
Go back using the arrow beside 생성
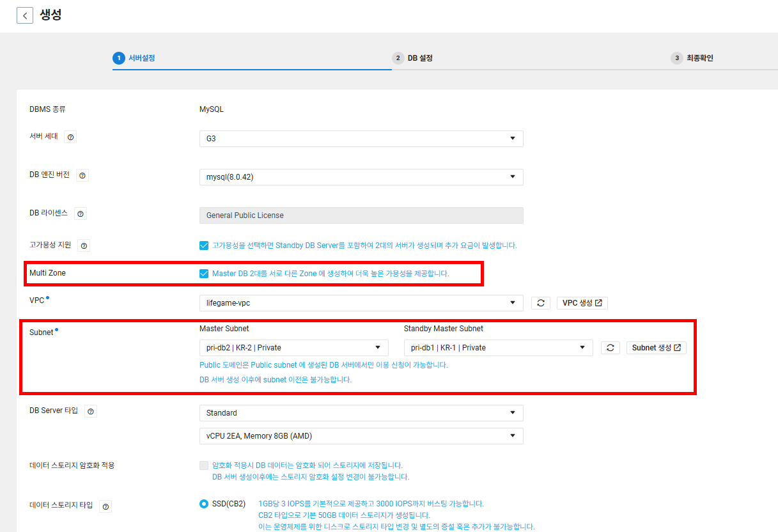(x=25, y=15)
